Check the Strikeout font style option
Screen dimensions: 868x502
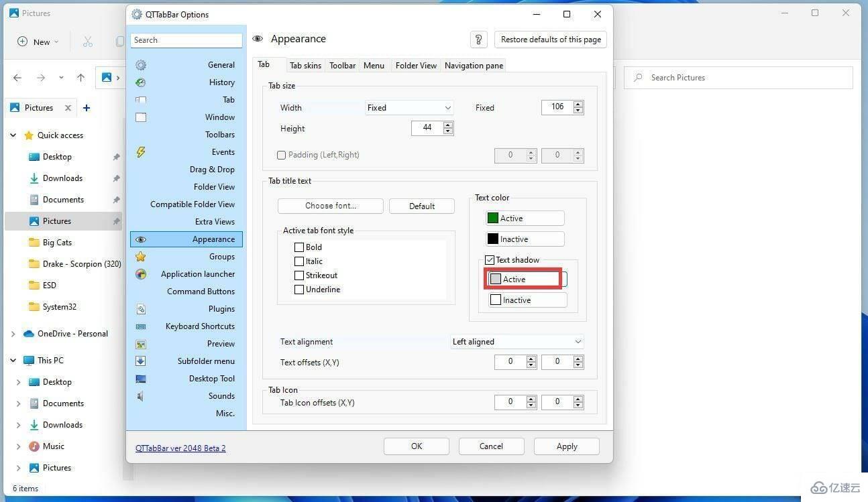click(299, 275)
